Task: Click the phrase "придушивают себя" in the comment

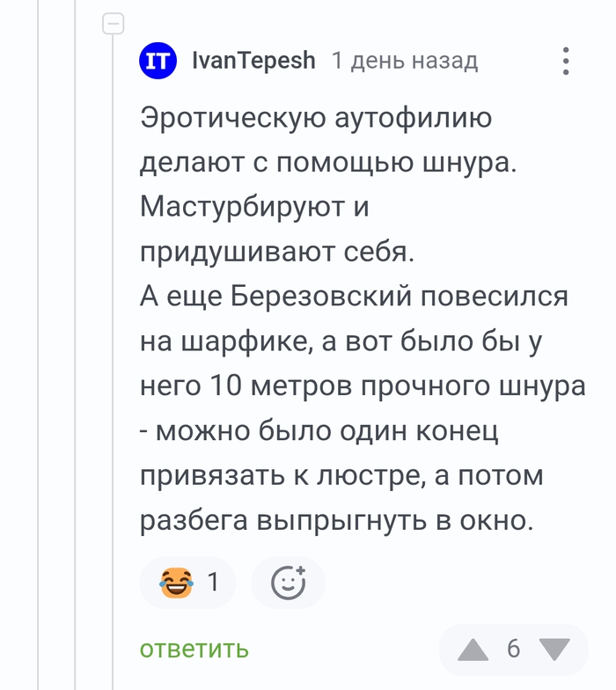Action: point(276,253)
